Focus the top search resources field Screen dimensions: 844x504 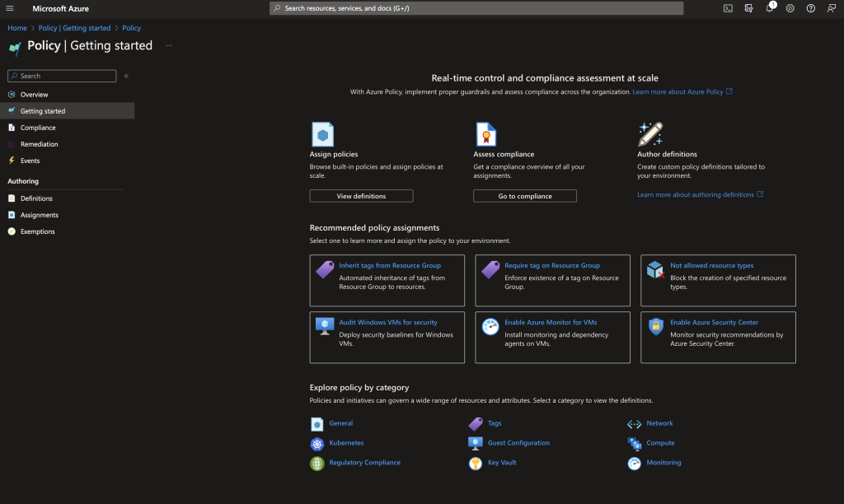[x=476, y=8]
